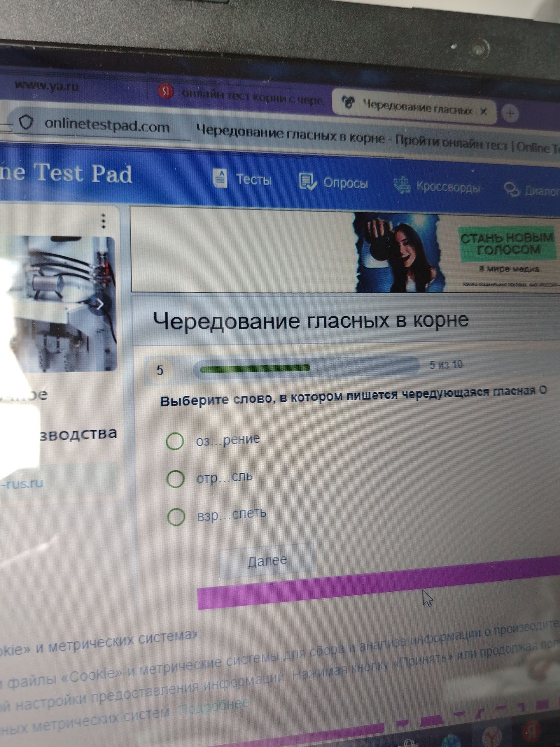Click the Кроссворды grid icon
The image size is (560, 747).
click(402, 185)
